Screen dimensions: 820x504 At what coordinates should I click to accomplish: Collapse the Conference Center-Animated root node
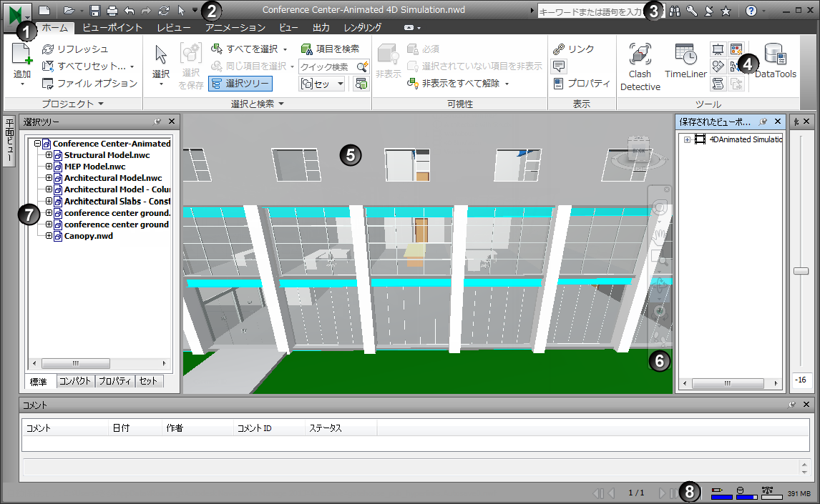coord(37,143)
